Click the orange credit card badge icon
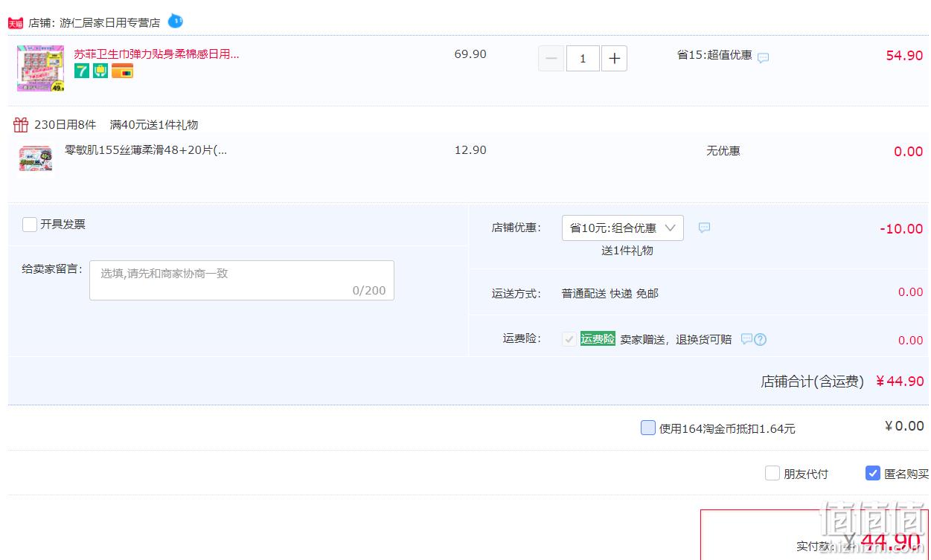 point(122,71)
